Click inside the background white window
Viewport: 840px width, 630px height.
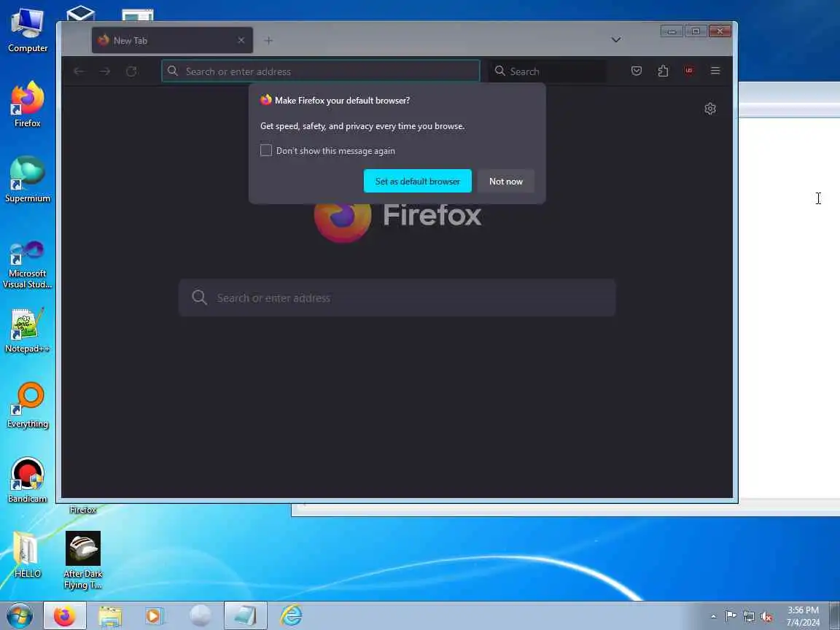click(x=788, y=308)
